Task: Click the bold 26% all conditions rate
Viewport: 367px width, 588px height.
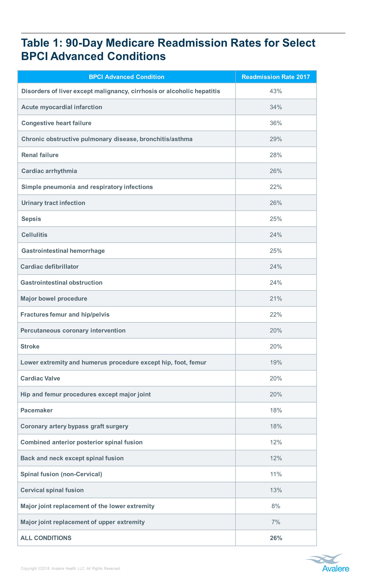Action: (x=276, y=538)
